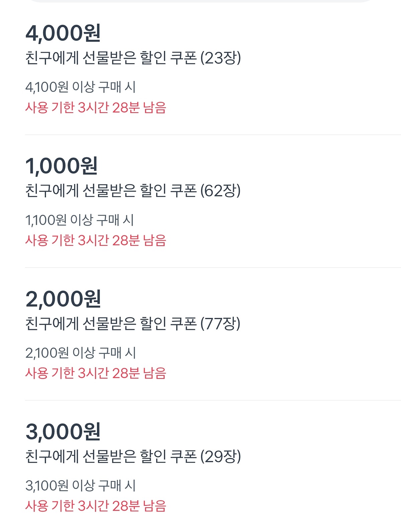Click the (77장) coupon count
This screenshot has width=401, height=532.
(x=221, y=324)
